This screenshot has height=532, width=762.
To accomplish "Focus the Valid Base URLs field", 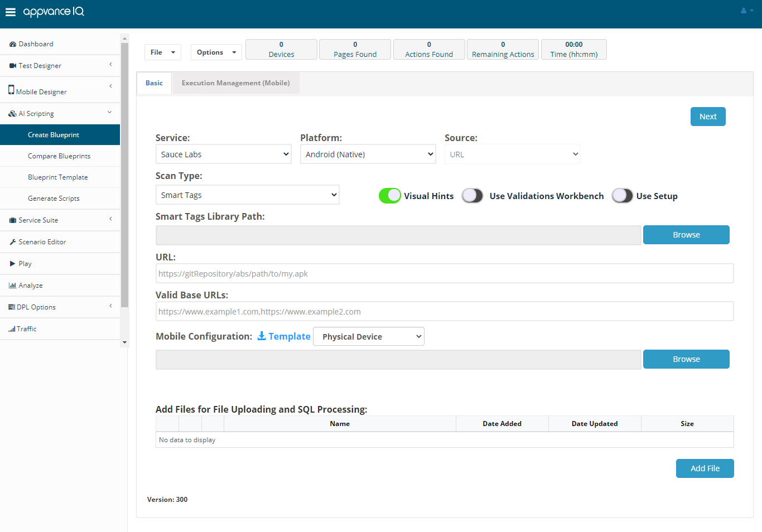I will click(x=445, y=311).
